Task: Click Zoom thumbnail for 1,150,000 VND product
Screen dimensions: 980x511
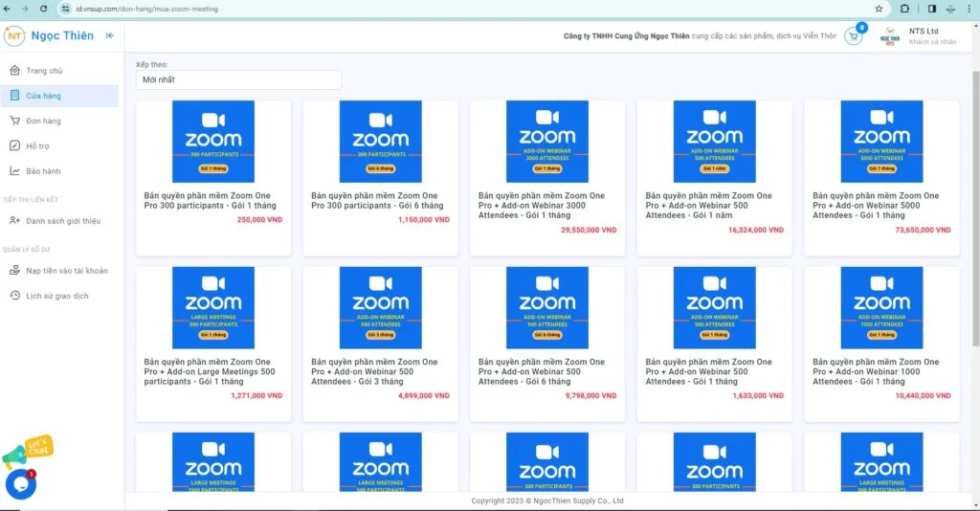Action: pyautogui.click(x=381, y=142)
